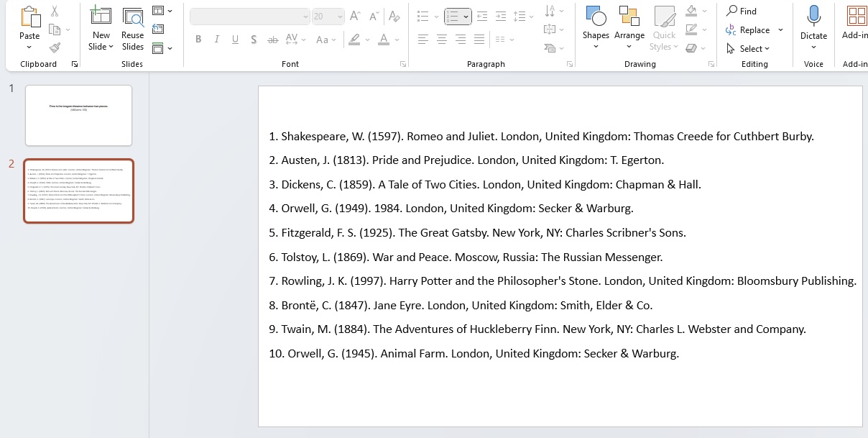Click the Copy icon

pyautogui.click(x=55, y=29)
